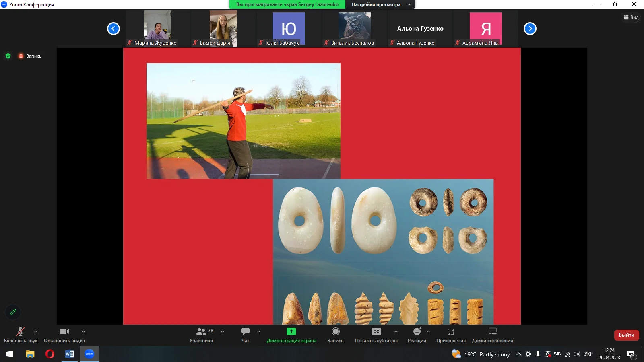Click the microphone tray icon

coord(538,354)
